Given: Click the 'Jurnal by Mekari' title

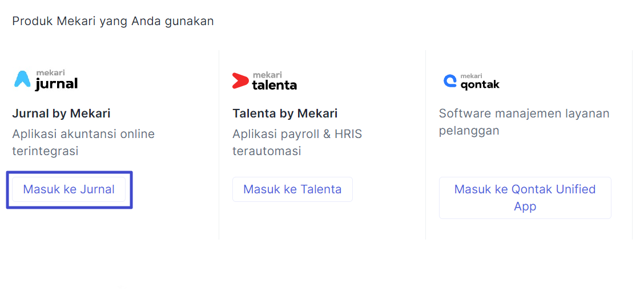Looking at the screenshot, I should [x=61, y=113].
